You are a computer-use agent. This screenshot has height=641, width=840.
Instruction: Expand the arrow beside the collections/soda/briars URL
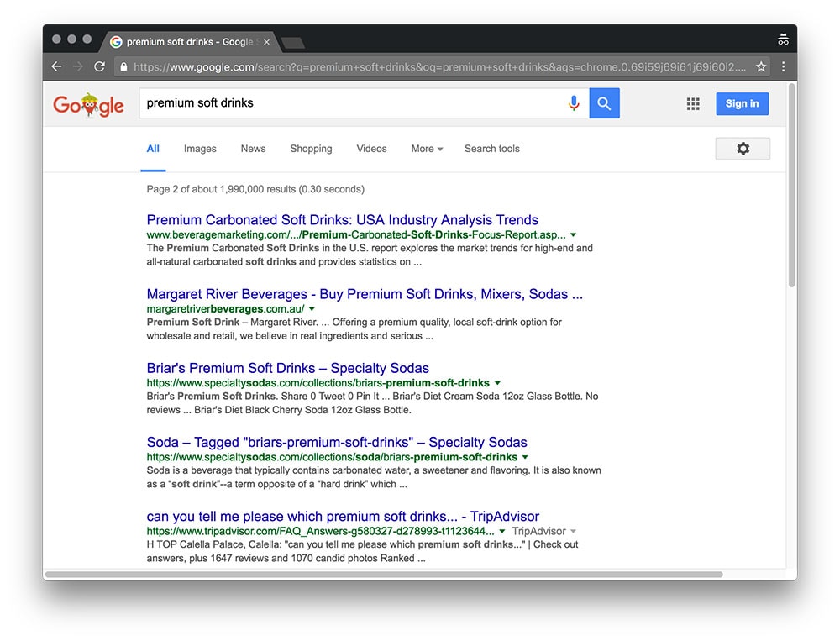[x=525, y=457]
